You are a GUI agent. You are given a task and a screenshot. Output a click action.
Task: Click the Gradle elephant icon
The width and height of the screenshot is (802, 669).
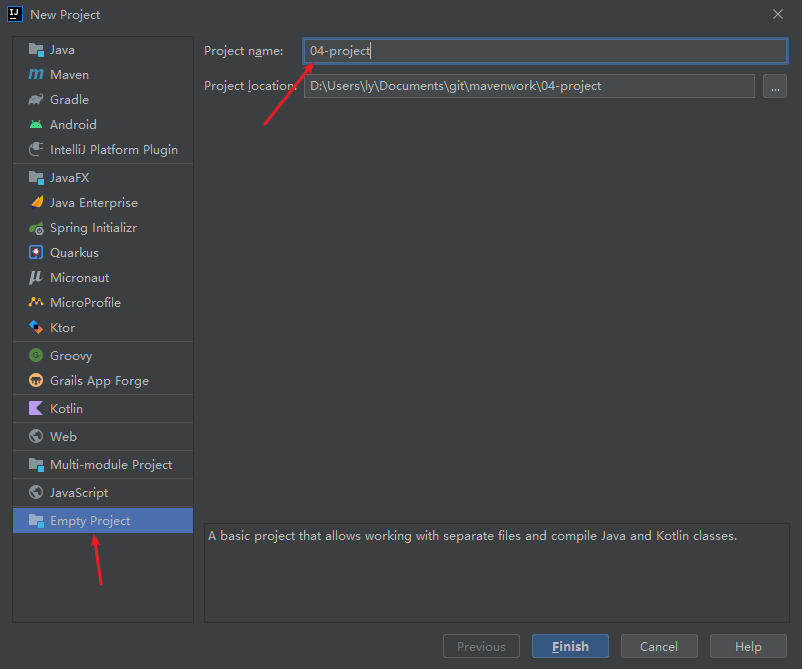(36, 99)
